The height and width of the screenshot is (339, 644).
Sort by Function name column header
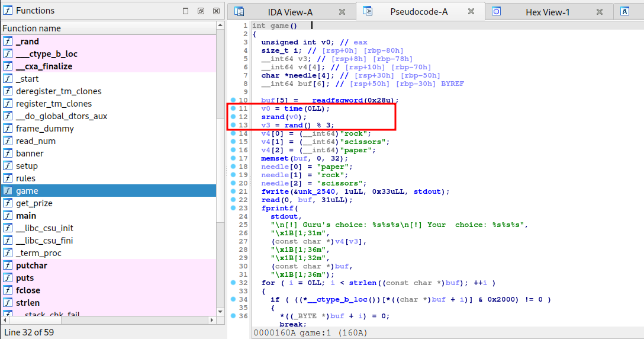click(x=107, y=28)
